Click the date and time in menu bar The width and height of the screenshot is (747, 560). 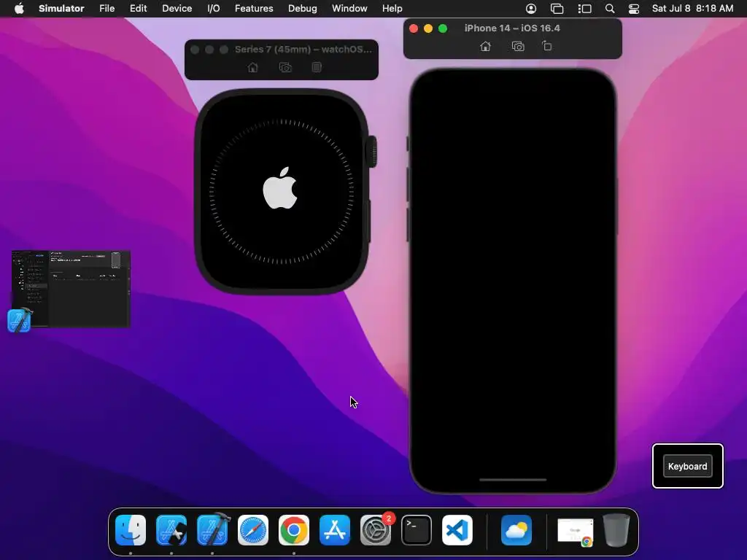pyautogui.click(x=692, y=8)
